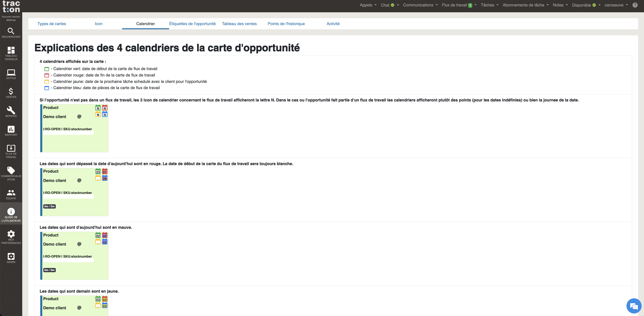
Task: Expand the Chat dropdown menu
Action: 390,5
